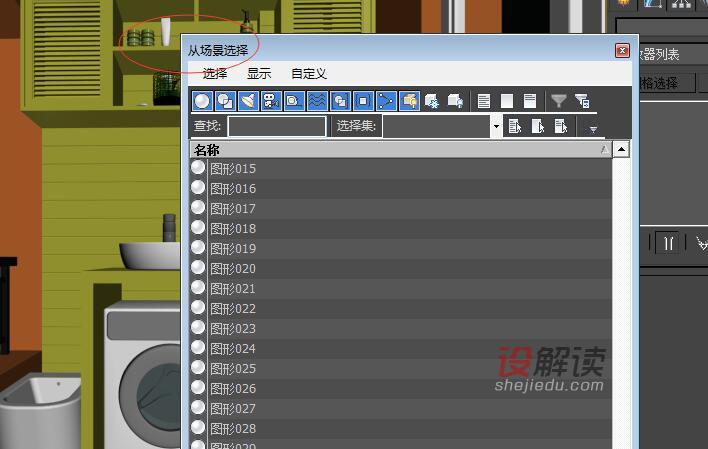This screenshot has height=449, width=708.
Task: Toggle Display Groups filter icon
Action: pos(340,101)
